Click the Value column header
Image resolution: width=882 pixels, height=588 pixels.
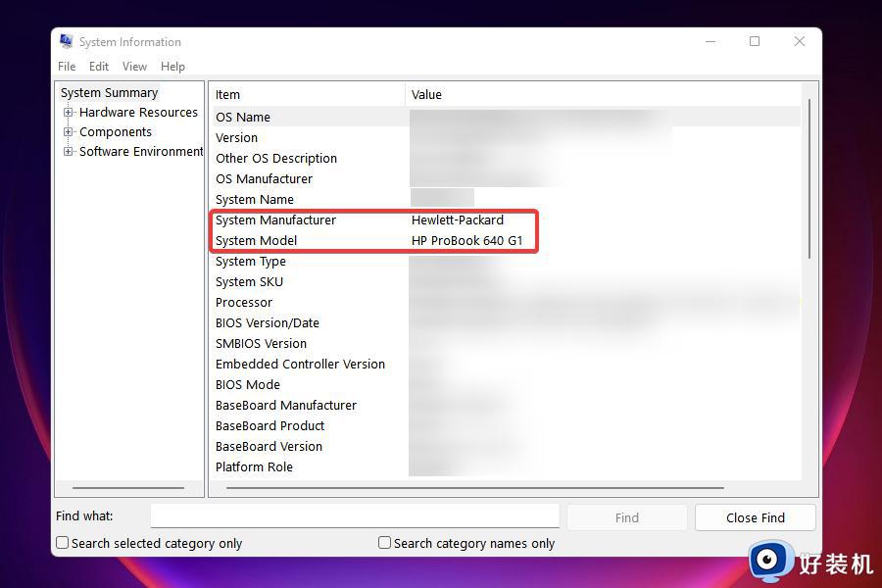(603, 94)
